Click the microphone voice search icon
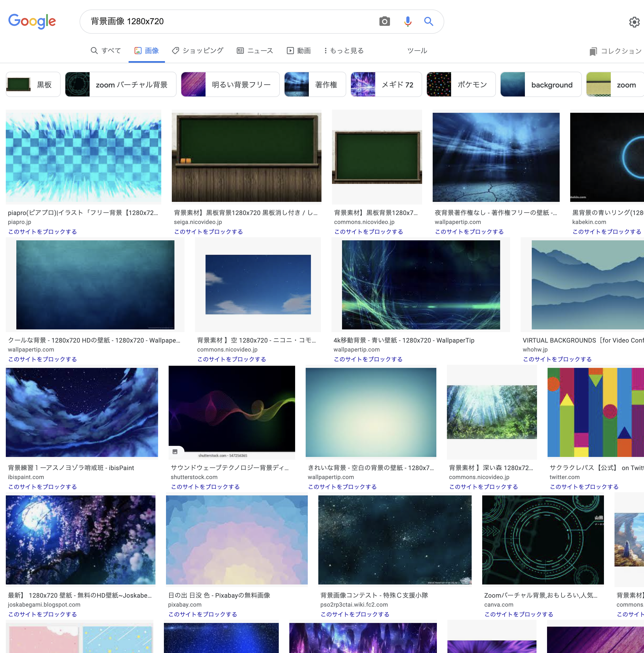 click(x=408, y=22)
